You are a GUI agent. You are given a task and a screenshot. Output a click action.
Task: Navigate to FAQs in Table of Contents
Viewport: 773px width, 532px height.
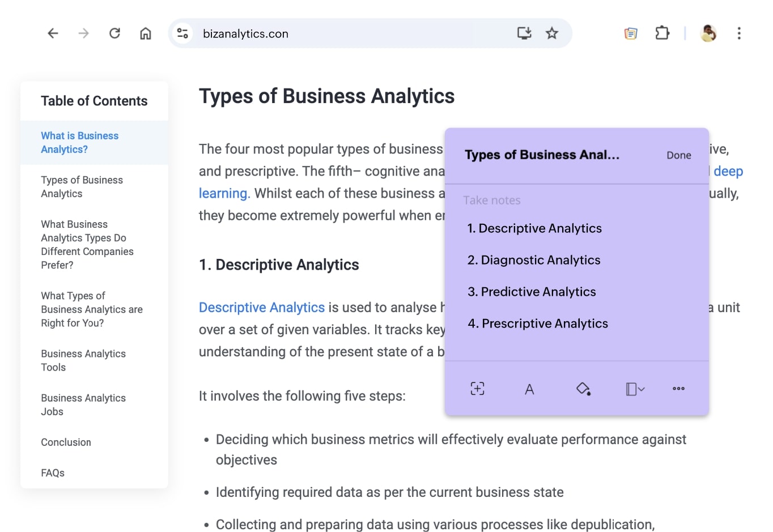[x=53, y=473]
